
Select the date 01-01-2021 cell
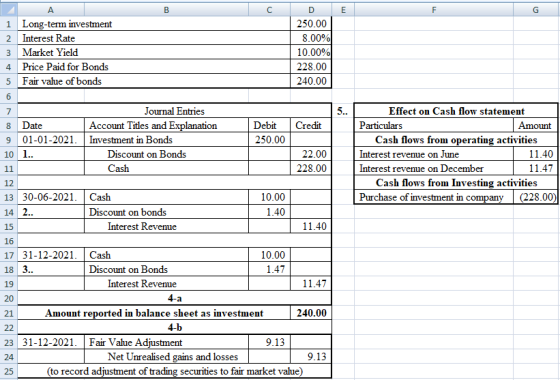51,140
